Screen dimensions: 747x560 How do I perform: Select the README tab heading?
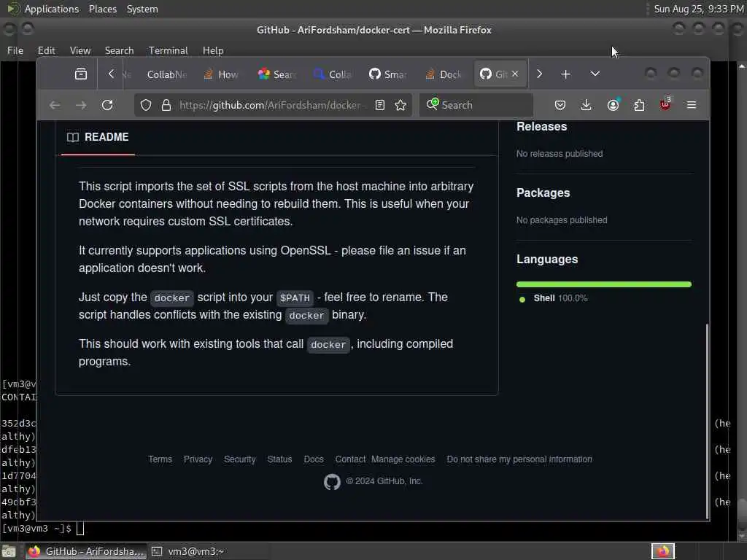[98, 137]
